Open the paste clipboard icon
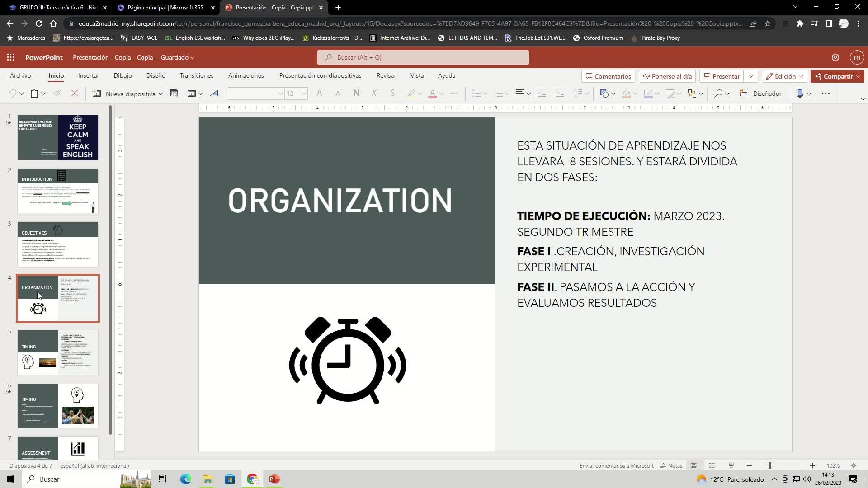 point(34,94)
